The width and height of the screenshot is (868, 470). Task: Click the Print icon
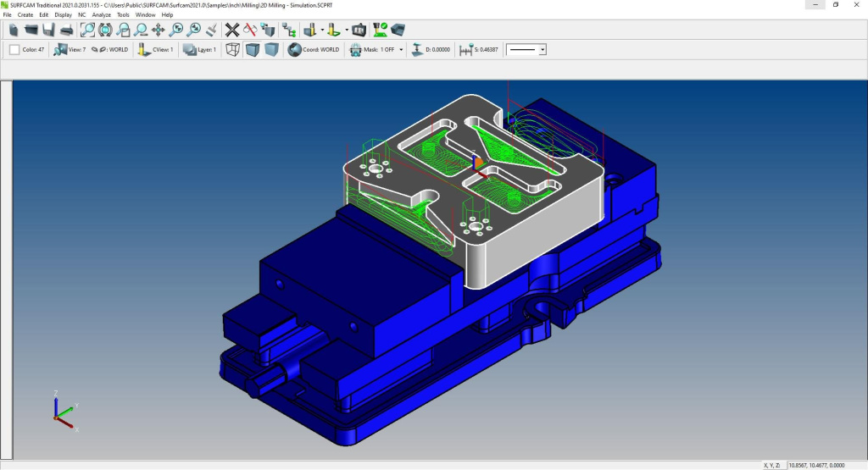65,30
